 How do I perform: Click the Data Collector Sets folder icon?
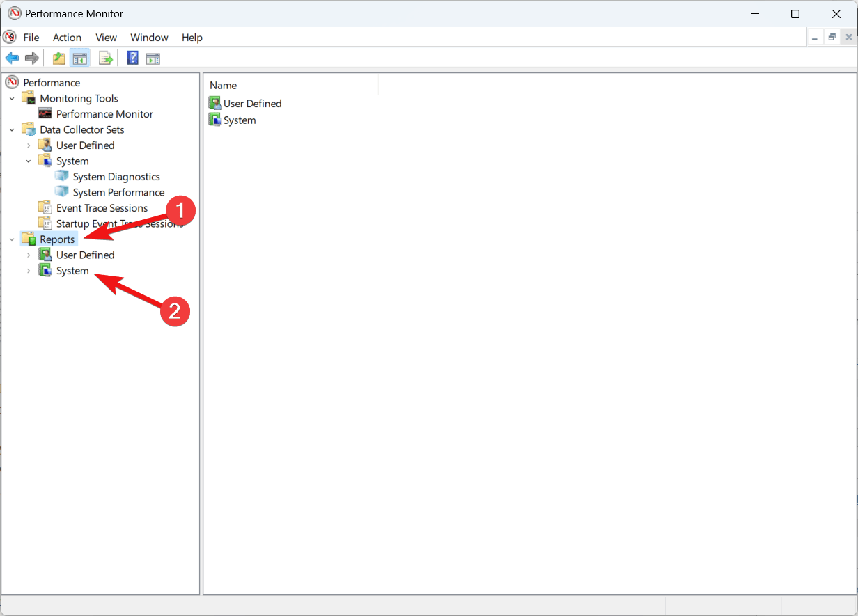click(x=29, y=129)
